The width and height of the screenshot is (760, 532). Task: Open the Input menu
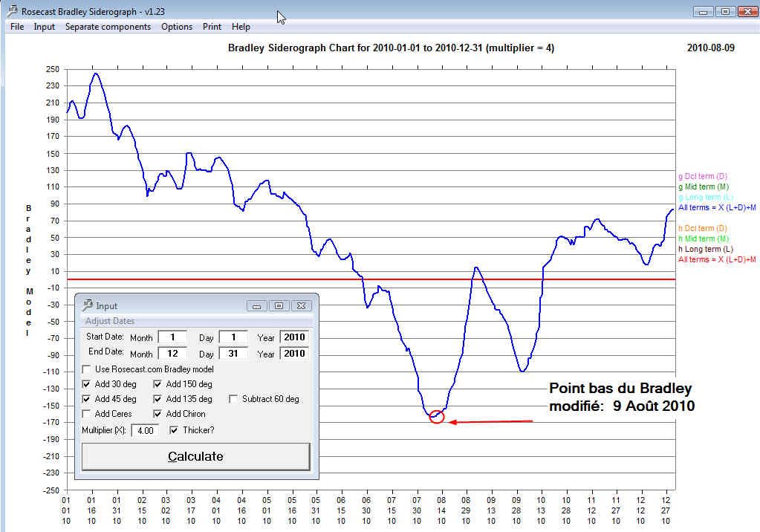click(x=45, y=27)
